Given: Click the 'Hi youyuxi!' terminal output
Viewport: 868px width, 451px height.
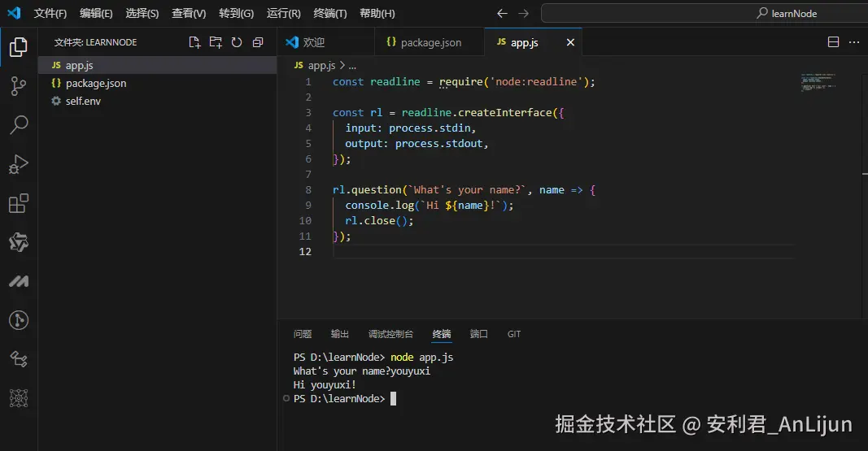Looking at the screenshot, I should (325, 384).
